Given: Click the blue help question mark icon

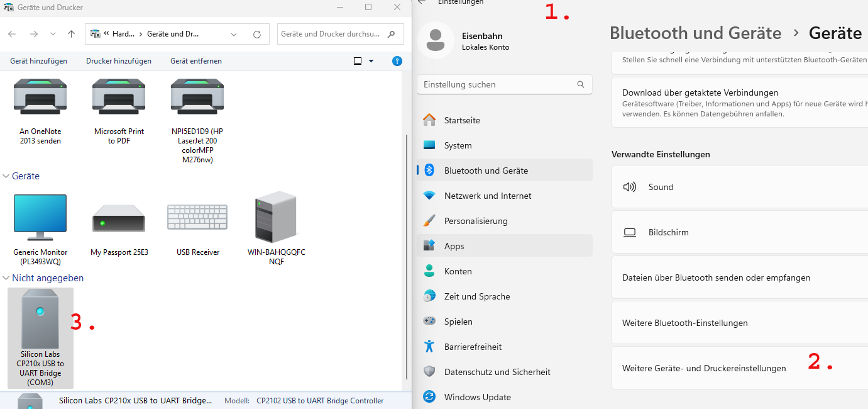Looking at the screenshot, I should tap(397, 61).
